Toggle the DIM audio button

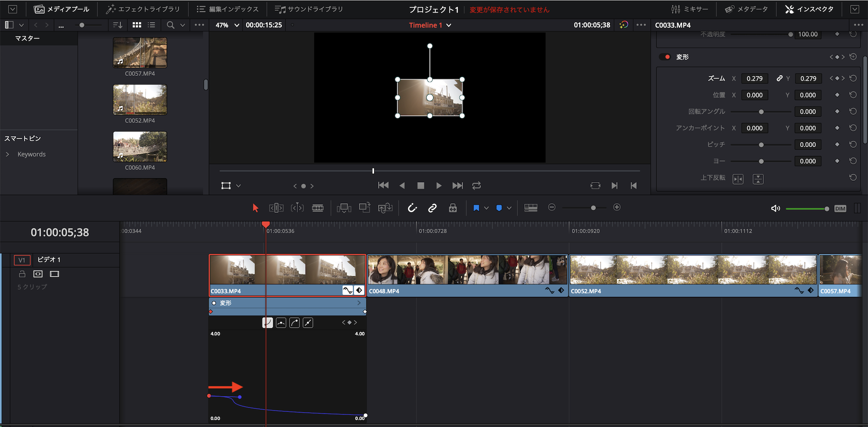840,209
